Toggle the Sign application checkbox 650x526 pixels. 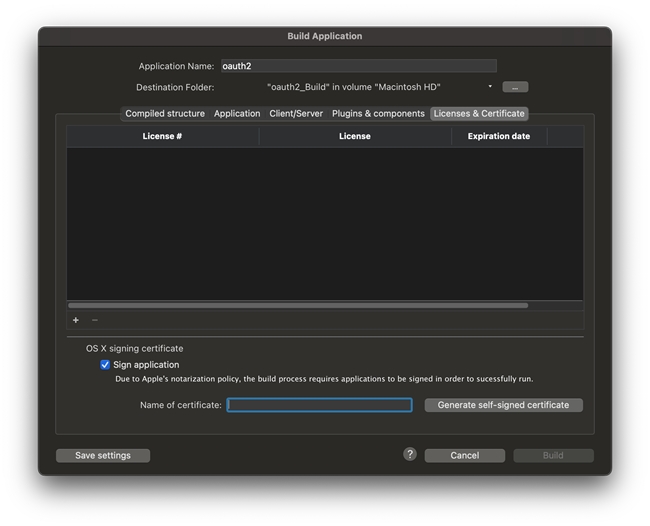point(106,365)
